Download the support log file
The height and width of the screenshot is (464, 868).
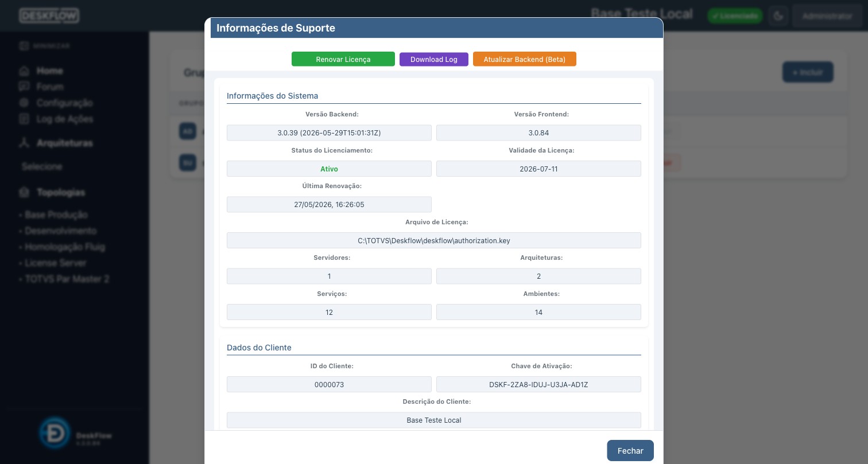[434, 59]
